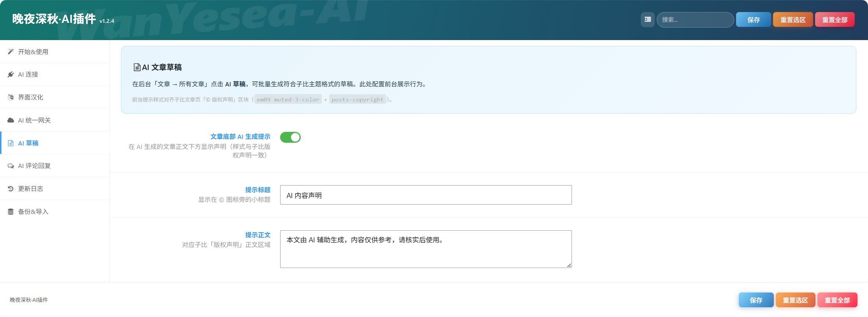Screen dimensions: 868x317
Task: View the 更新日志 section
Action: 55,189
